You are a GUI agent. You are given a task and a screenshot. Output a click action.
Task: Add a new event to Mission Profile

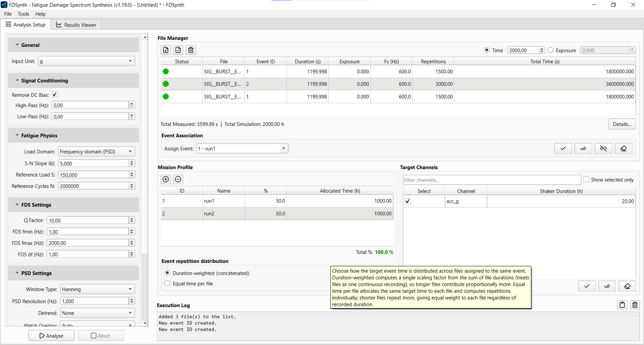[x=165, y=179]
